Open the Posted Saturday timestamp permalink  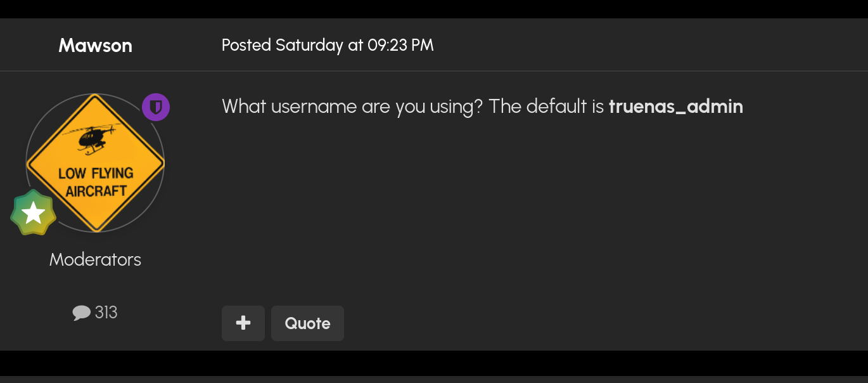click(x=328, y=45)
